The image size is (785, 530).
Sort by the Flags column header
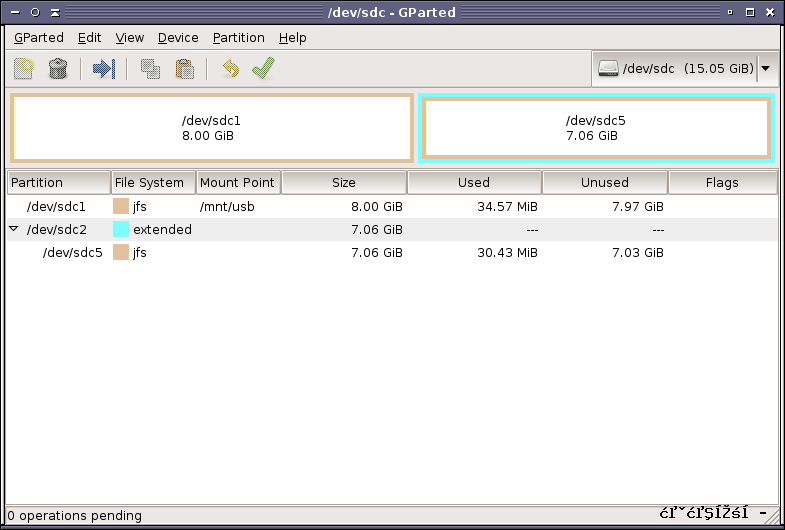pos(722,182)
